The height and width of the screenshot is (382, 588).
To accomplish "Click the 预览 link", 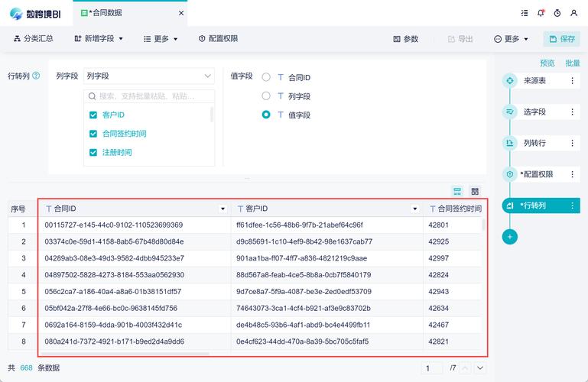I will tap(547, 63).
